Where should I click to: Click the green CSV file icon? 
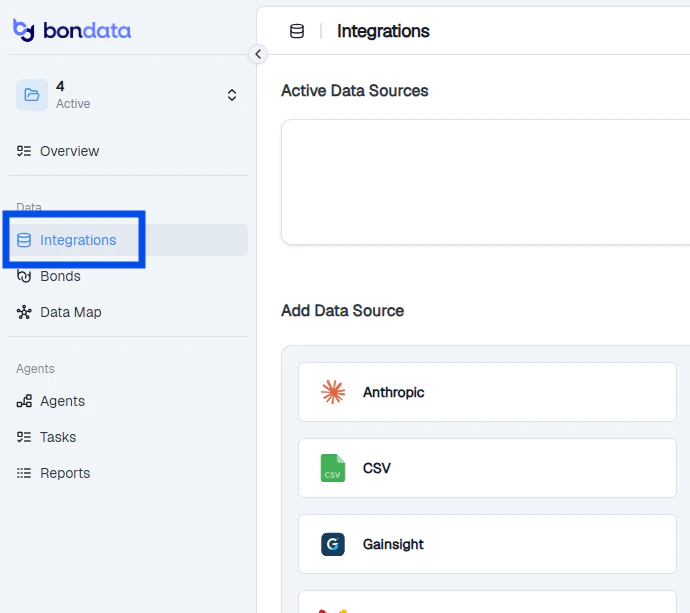(333, 468)
